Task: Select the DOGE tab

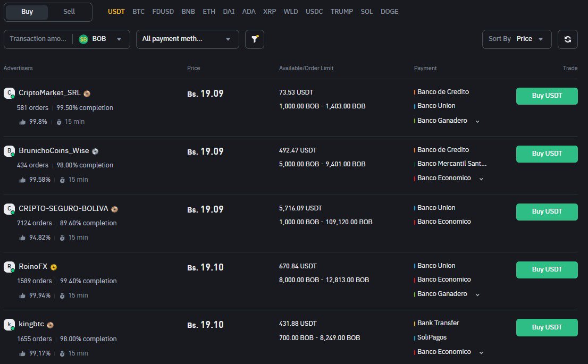Action: [390, 12]
